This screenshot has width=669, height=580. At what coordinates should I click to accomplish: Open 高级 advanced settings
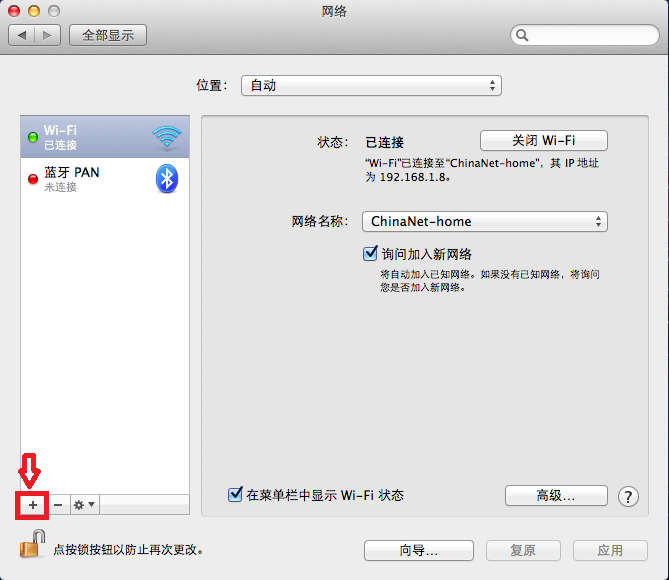(556, 495)
